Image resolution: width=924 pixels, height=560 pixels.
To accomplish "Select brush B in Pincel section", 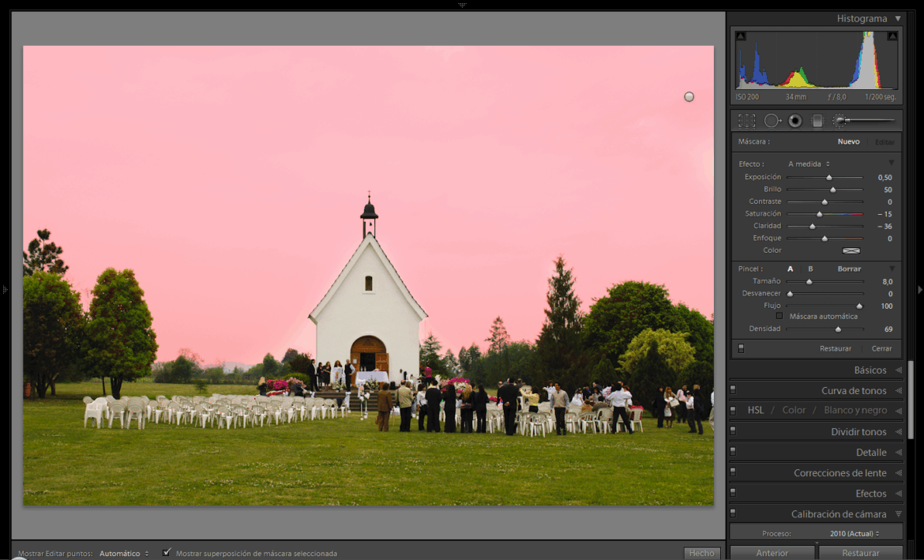I will click(810, 269).
